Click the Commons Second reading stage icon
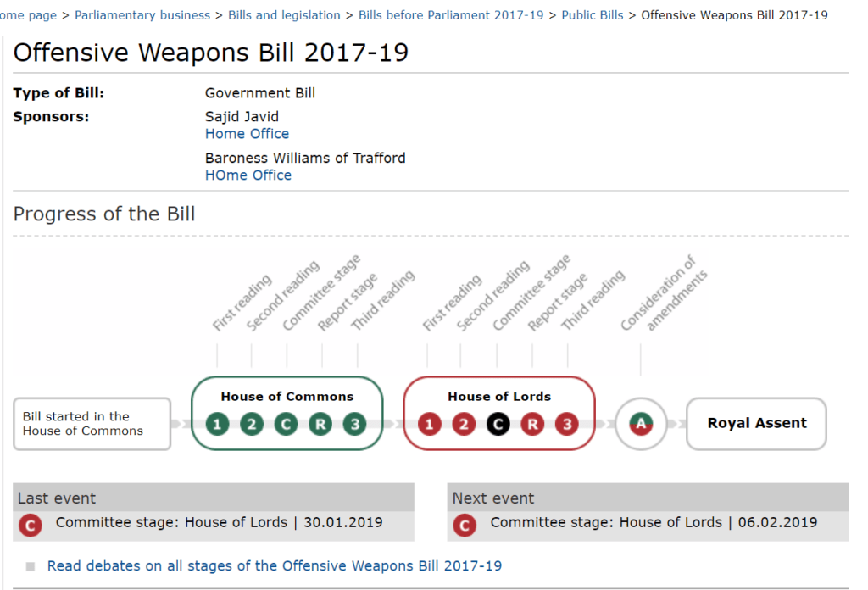This screenshot has height=590, width=868. point(251,424)
